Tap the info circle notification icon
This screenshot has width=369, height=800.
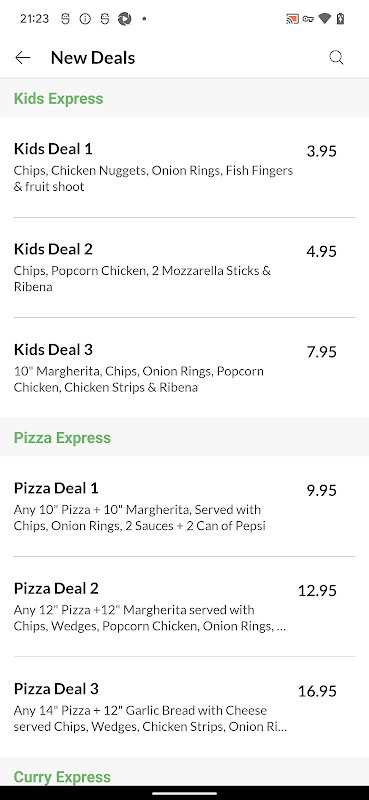point(85,19)
